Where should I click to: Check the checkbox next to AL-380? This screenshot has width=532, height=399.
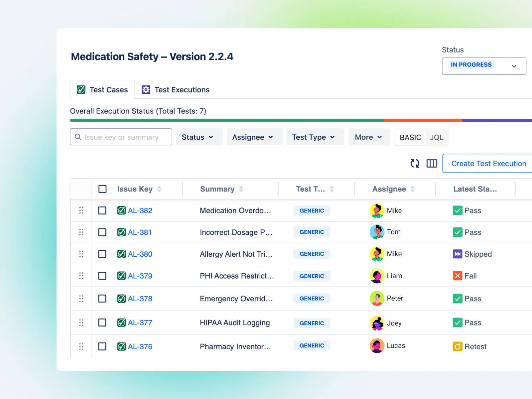point(102,254)
